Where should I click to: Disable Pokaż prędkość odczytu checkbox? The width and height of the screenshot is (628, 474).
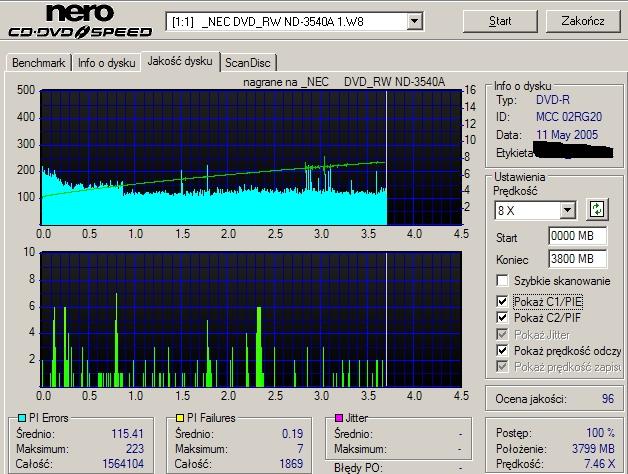(502, 351)
